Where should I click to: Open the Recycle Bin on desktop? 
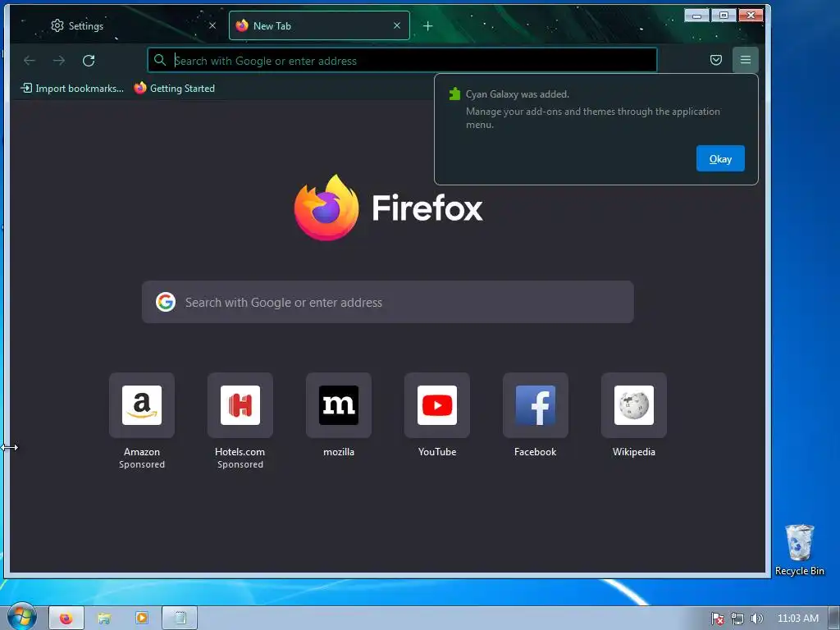(799, 550)
